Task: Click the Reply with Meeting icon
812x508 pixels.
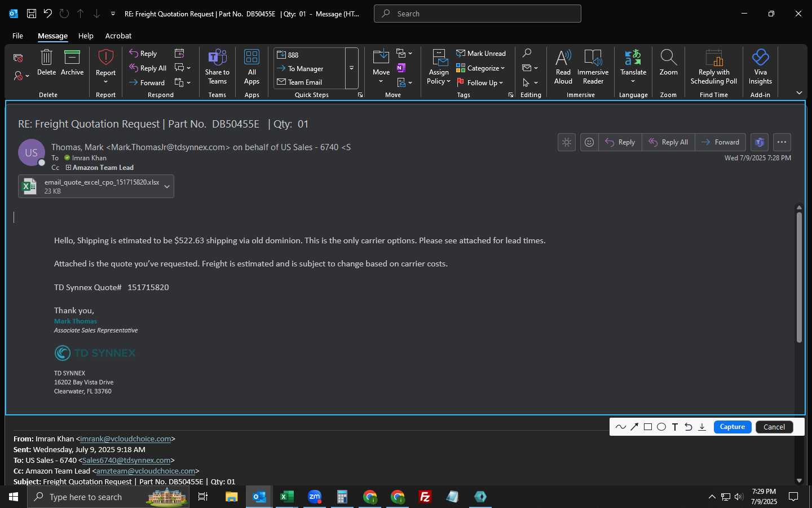Action: click(x=179, y=53)
